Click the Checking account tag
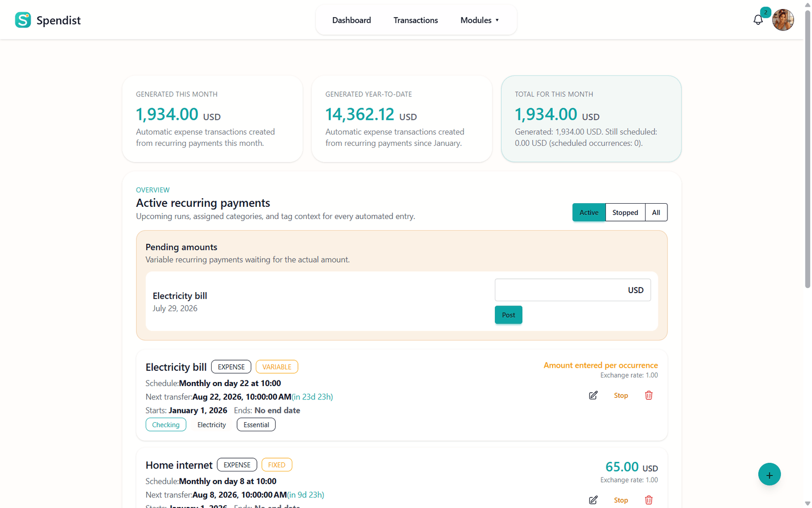This screenshot has height=508, width=812. (166, 425)
